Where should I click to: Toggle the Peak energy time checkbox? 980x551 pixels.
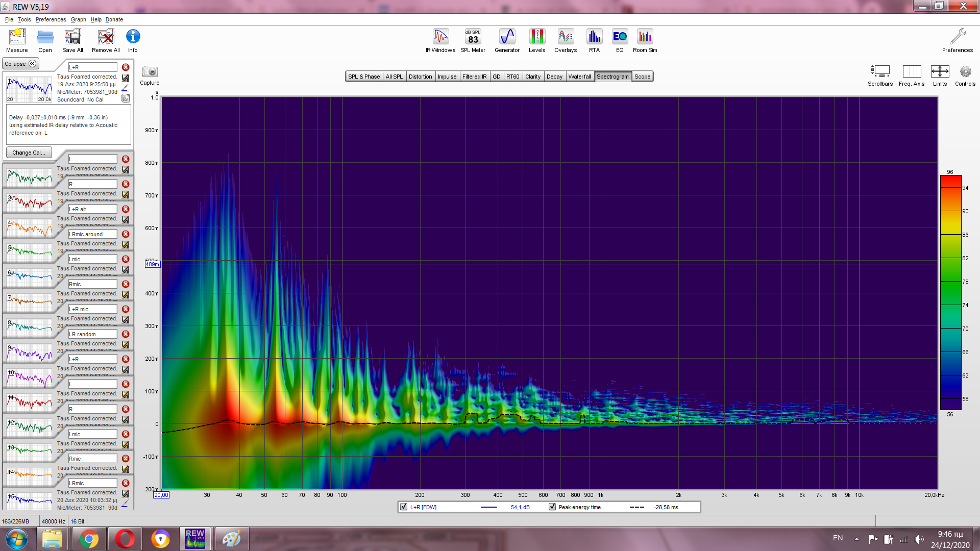tap(552, 507)
